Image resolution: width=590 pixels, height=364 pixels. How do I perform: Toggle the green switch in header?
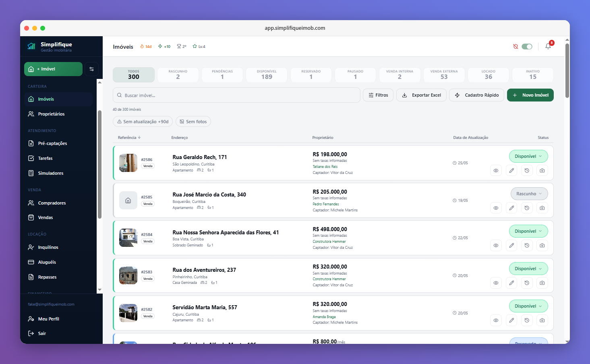[x=527, y=47]
